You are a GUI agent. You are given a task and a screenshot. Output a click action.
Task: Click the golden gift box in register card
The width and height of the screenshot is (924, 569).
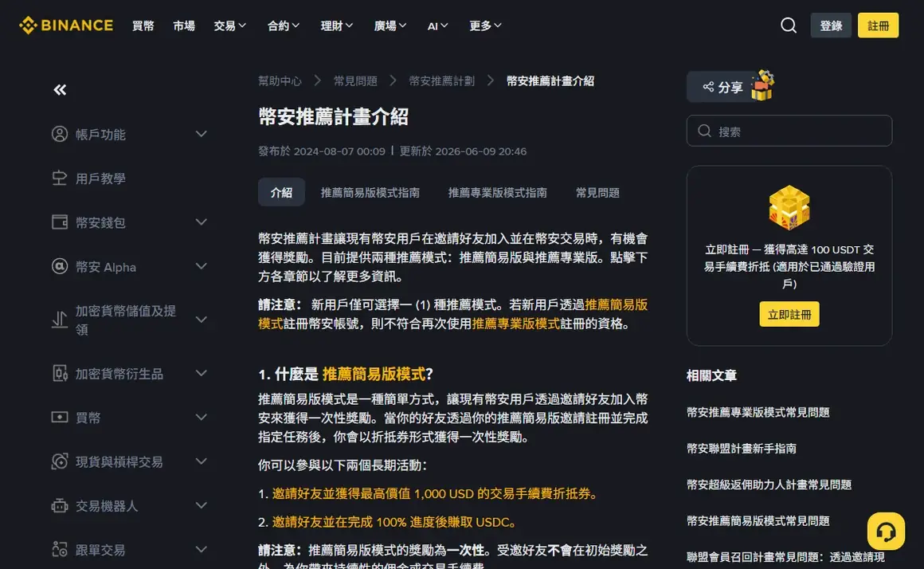(x=789, y=207)
